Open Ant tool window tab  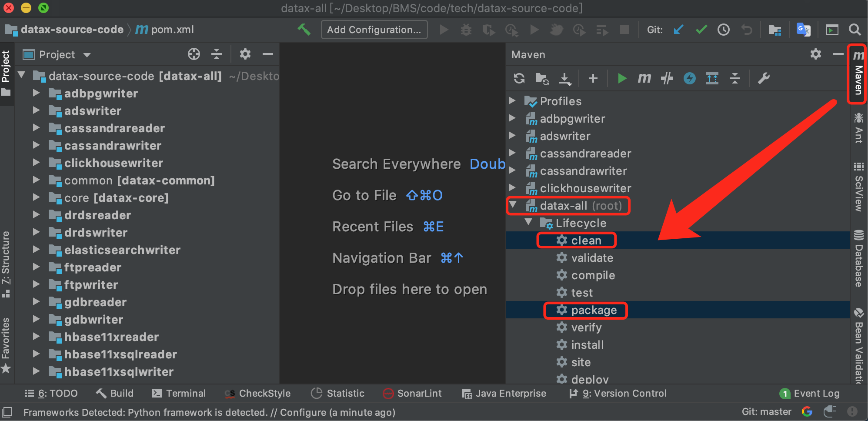(x=858, y=128)
